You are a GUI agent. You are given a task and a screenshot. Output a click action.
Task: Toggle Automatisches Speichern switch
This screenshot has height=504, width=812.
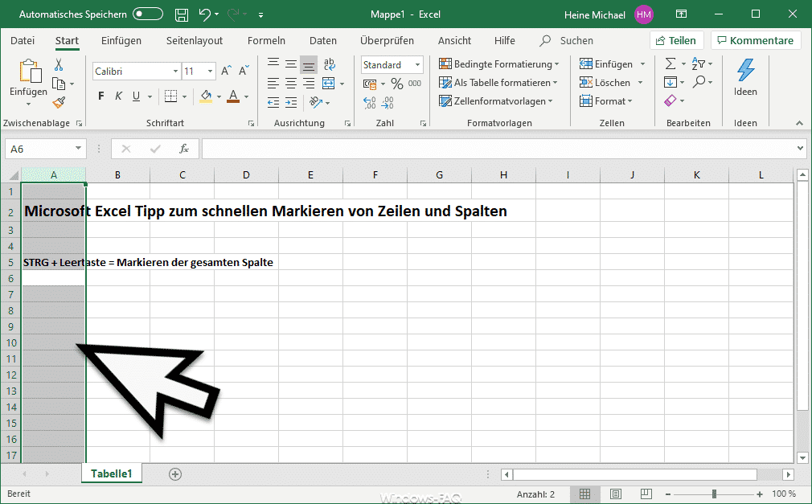coord(148,14)
